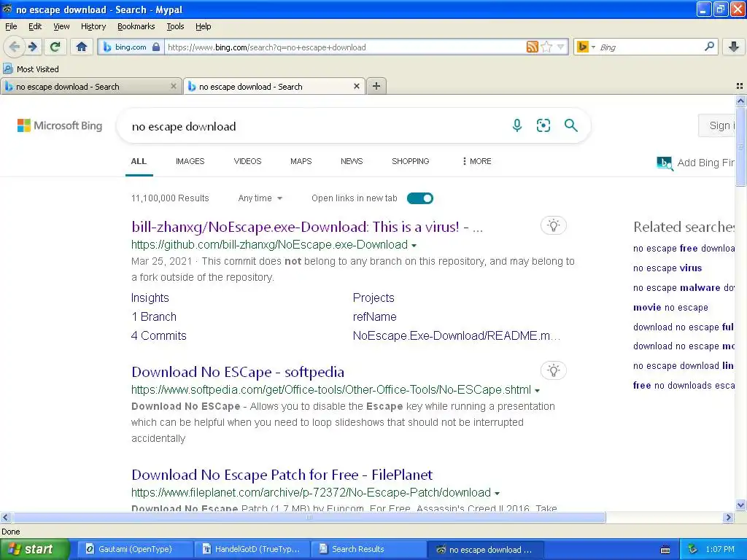Open the History menu
Viewport: 747px width, 560px height.
93,26
